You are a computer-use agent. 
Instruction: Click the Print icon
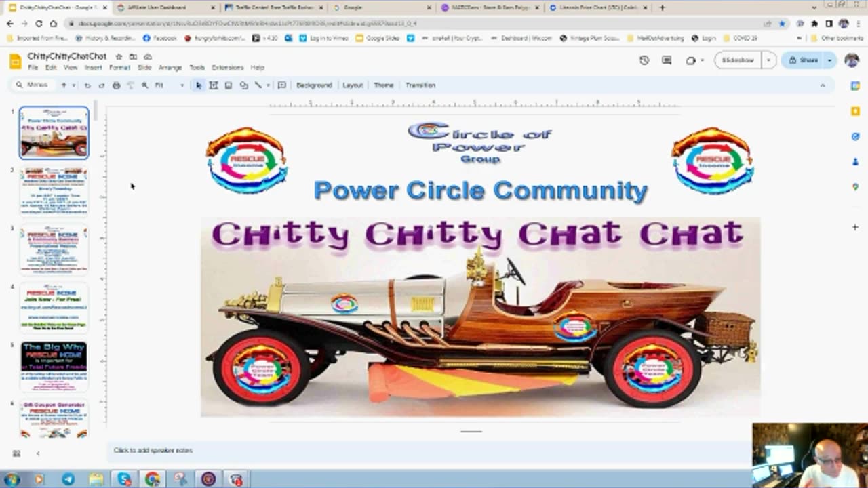coord(116,85)
